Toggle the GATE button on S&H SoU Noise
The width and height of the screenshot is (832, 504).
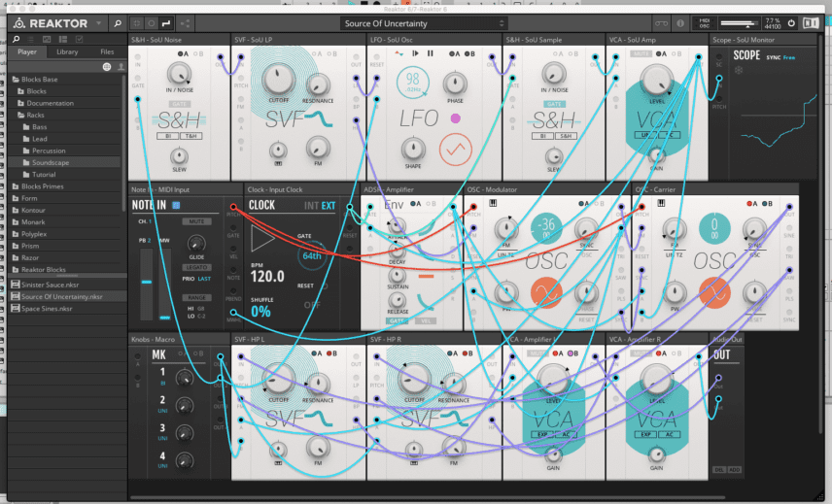[x=180, y=104]
